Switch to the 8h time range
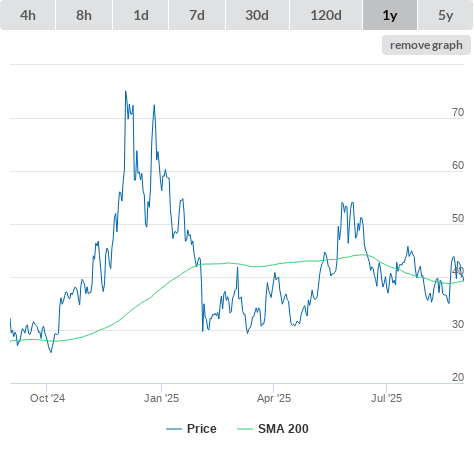 84,15
